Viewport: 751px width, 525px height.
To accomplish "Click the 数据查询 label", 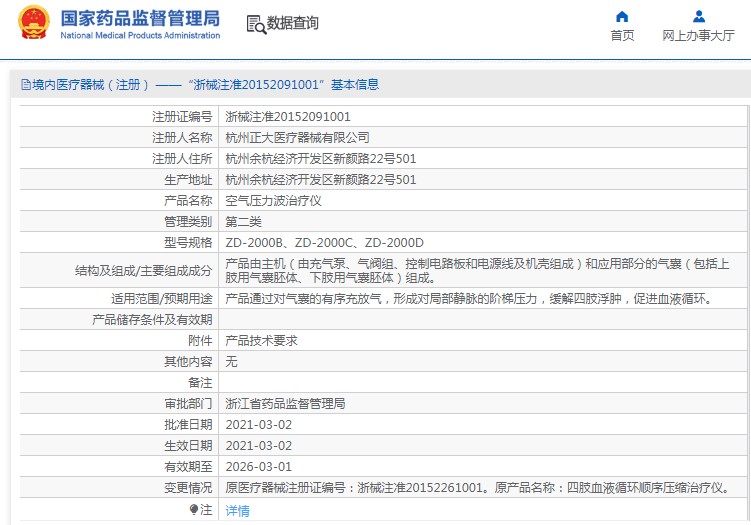I will pos(292,23).
